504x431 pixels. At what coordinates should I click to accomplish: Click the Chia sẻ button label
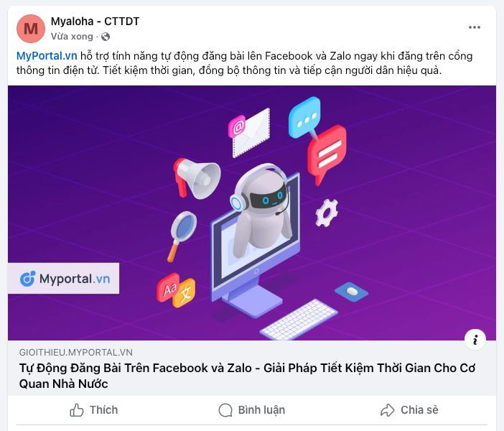click(x=419, y=410)
